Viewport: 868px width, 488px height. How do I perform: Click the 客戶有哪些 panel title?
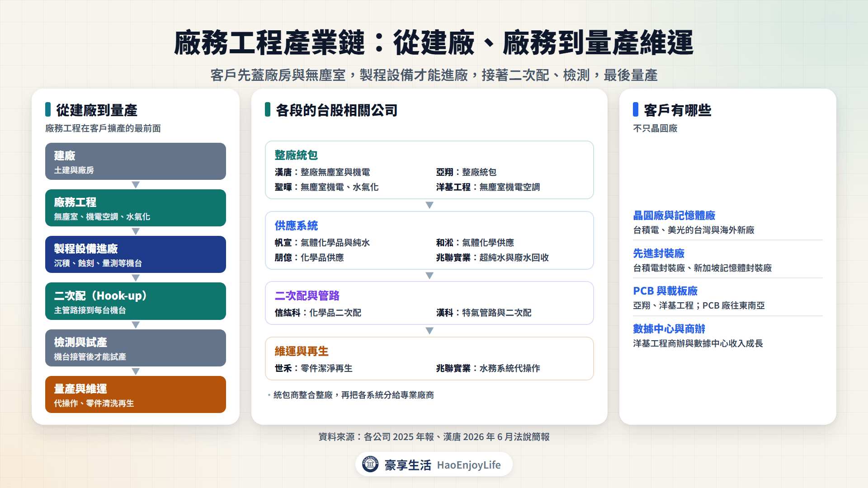[677, 110]
